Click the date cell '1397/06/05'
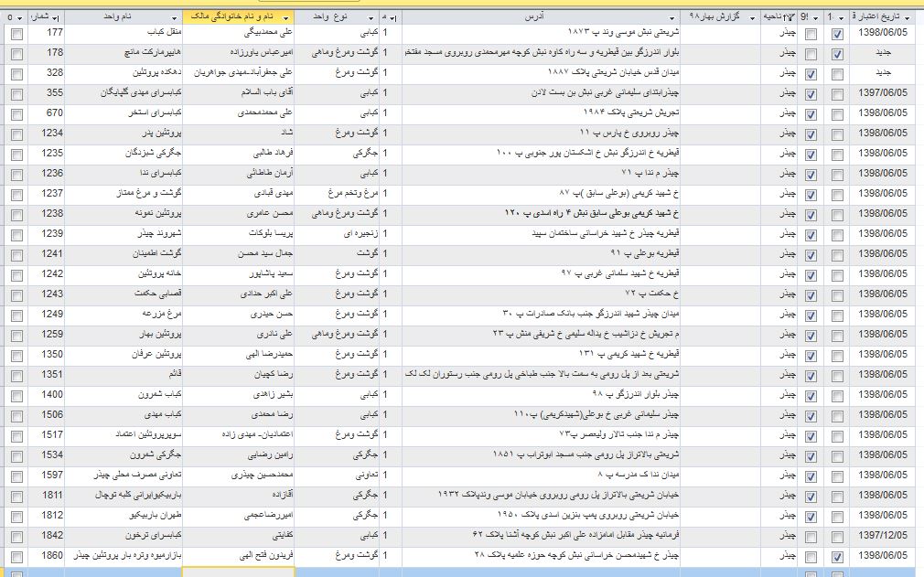Viewport: 924px width, 577px height. point(883,93)
